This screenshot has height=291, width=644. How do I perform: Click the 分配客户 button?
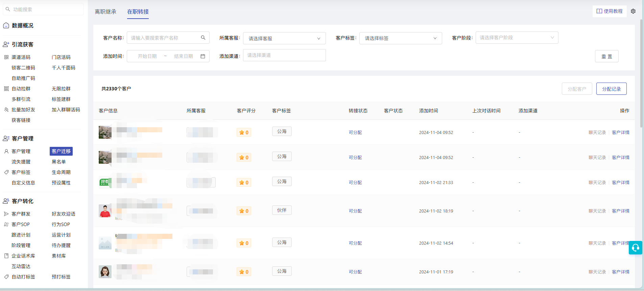tap(577, 89)
